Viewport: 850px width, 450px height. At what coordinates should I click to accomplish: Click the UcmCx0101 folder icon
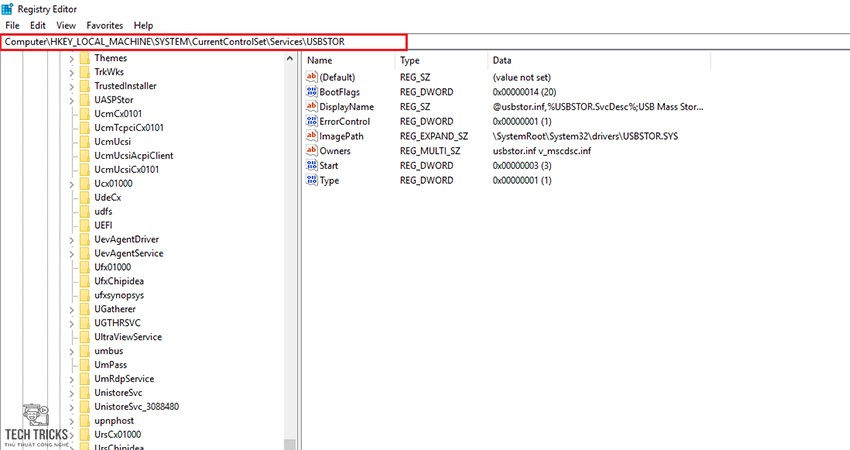tap(85, 113)
